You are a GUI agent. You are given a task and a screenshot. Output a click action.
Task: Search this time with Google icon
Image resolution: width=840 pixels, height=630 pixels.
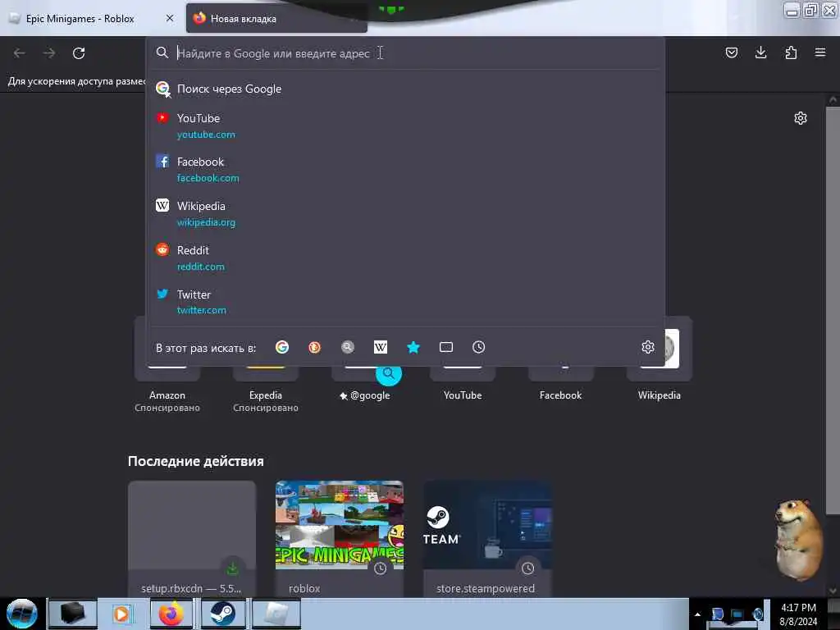click(x=282, y=347)
